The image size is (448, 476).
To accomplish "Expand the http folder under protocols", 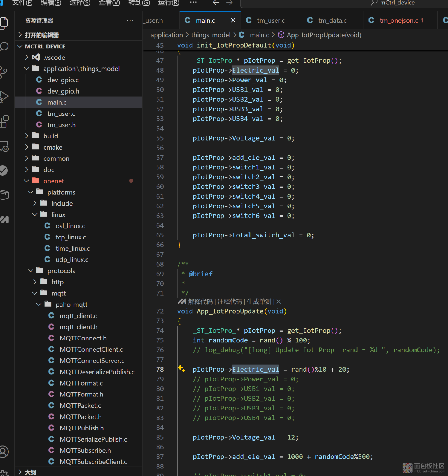I will (57, 282).
